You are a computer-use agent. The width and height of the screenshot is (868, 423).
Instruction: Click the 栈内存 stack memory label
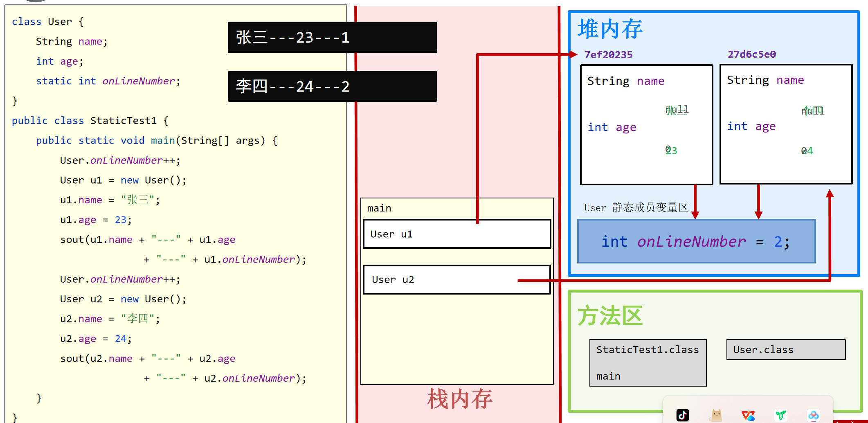[x=460, y=399]
